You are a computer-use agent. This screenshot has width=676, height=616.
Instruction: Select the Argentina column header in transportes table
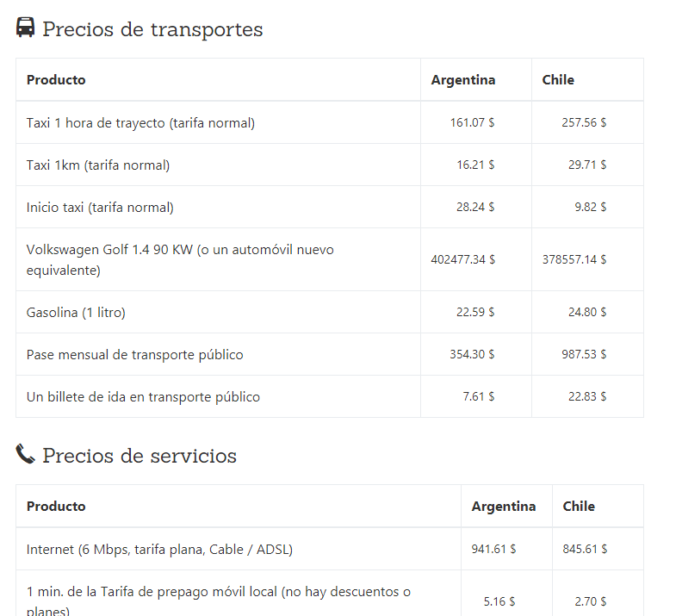(x=463, y=80)
